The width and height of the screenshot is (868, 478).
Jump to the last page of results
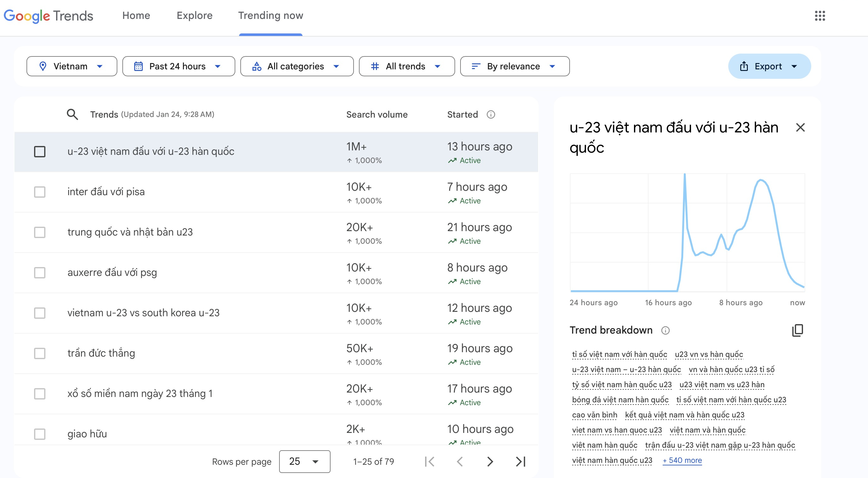pos(521,462)
